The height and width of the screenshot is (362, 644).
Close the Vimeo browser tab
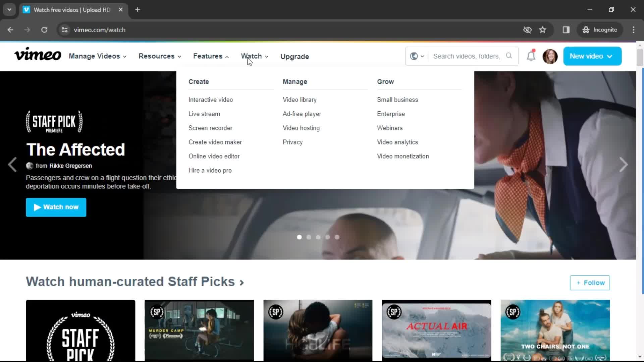tap(121, 10)
